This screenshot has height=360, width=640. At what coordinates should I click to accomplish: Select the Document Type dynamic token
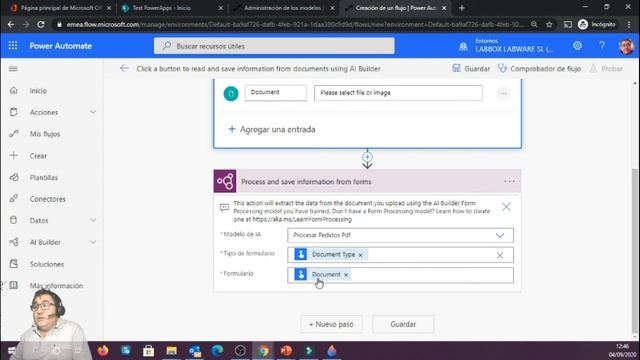pyautogui.click(x=331, y=255)
